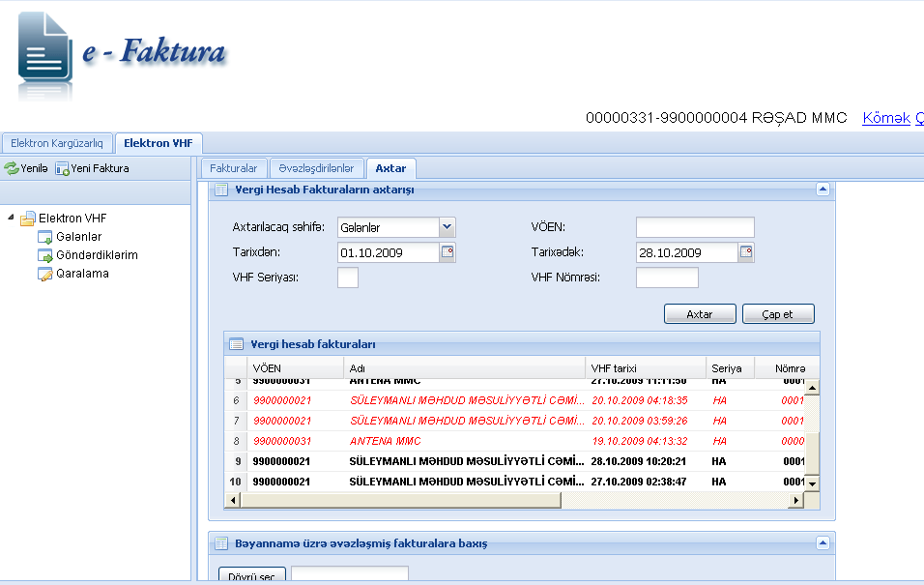This screenshot has width=924, height=585.
Task: Select Göndərdiklərim in the tree
Action: coord(98,255)
